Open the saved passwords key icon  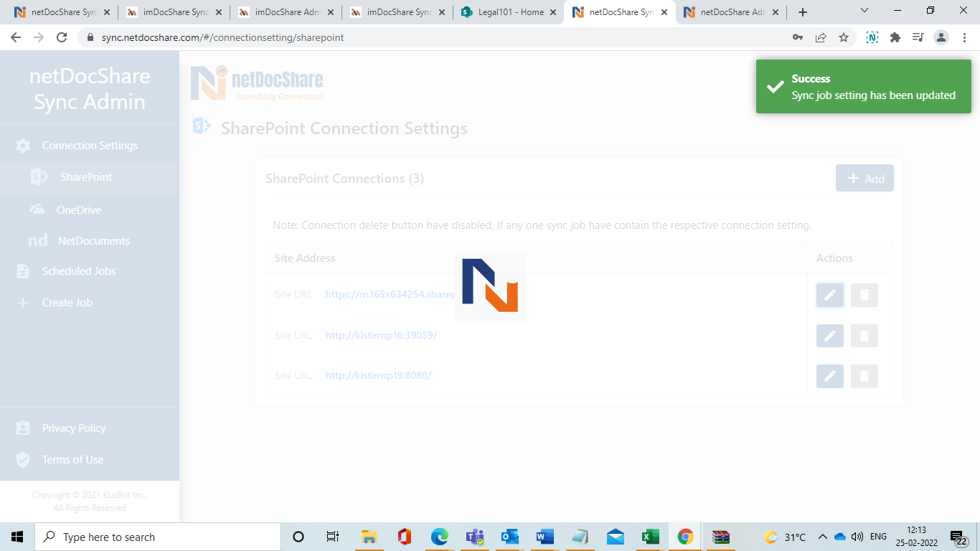[798, 37]
